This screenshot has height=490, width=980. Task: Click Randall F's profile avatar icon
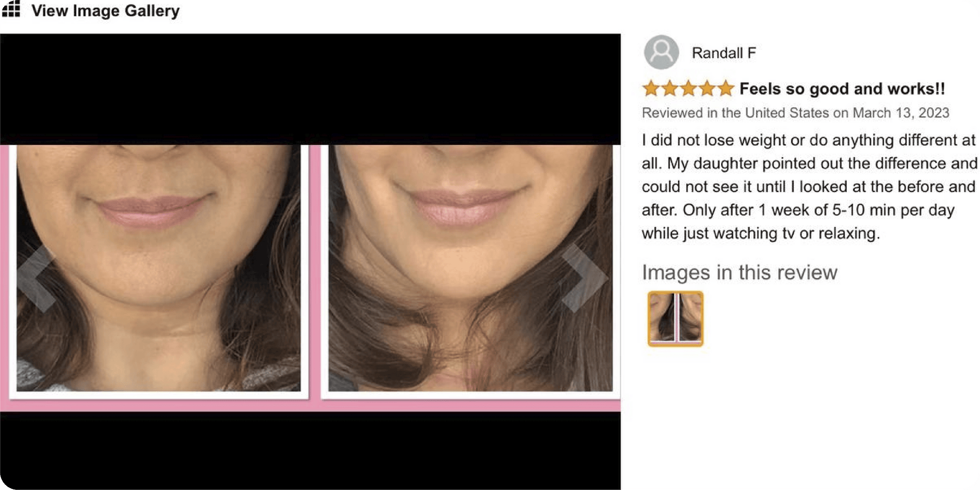(661, 52)
